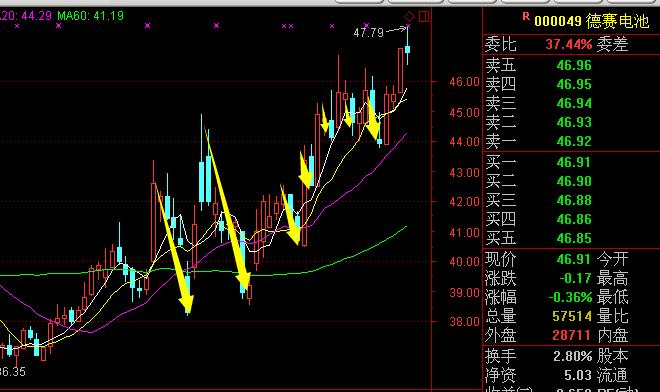Click the 40.00 price axis label
Screen dimensions: 660x392
tap(464, 262)
